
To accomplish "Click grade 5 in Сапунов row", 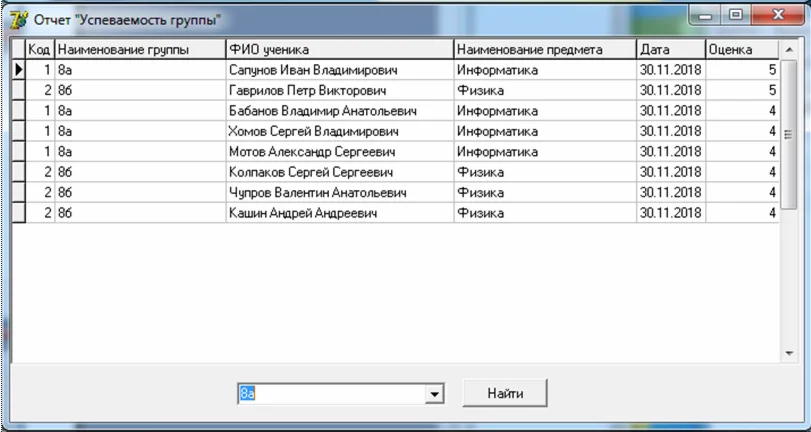I will pyautogui.click(x=742, y=70).
